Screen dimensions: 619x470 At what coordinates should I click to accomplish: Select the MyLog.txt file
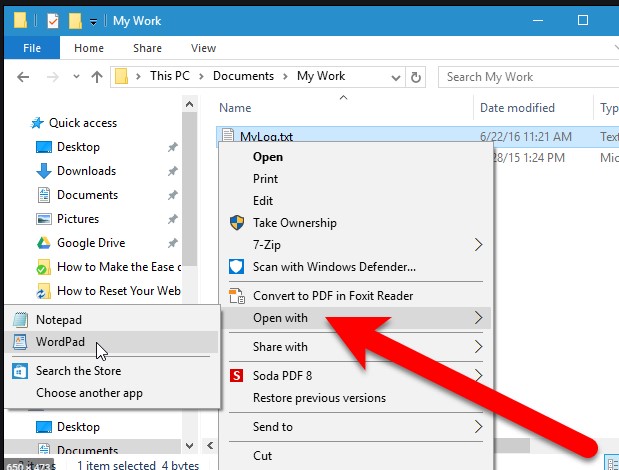[x=266, y=137]
